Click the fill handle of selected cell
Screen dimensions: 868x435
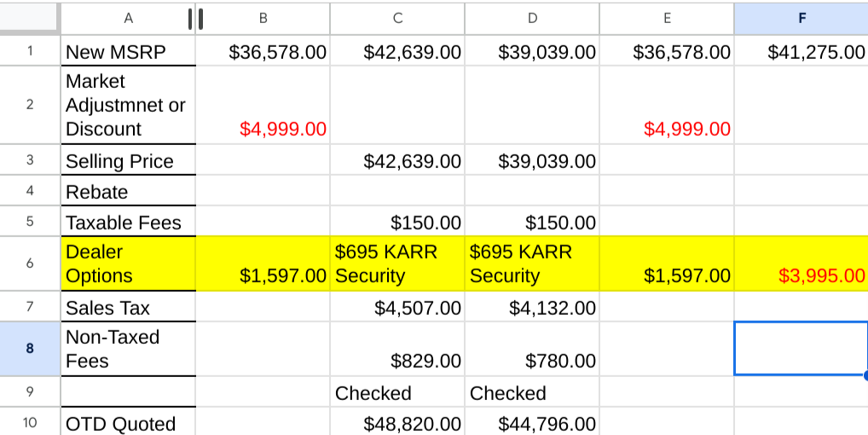pos(865,375)
